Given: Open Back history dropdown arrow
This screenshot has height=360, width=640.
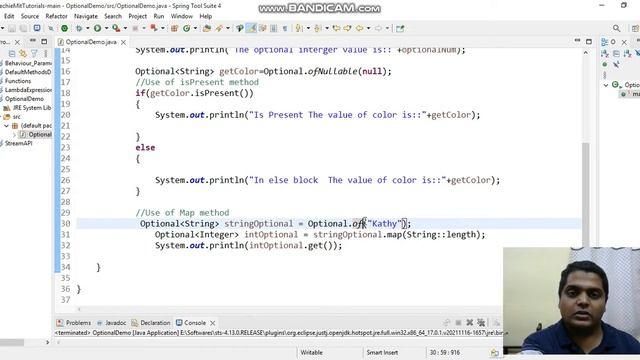Looking at the screenshot, I should point(368,28).
